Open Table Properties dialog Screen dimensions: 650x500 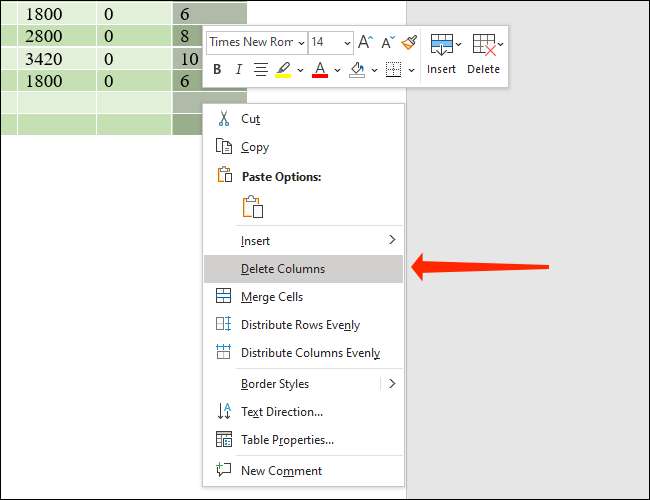(x=287, y=439)
